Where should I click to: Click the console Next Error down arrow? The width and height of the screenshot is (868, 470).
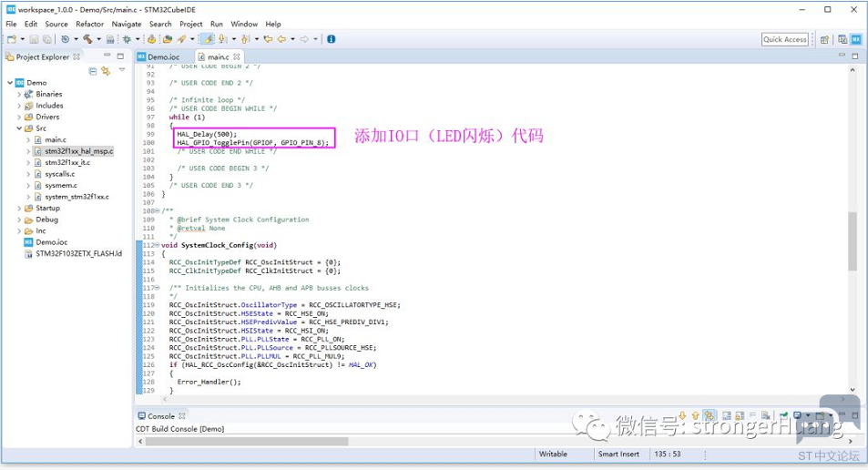[x=682, y=415]
